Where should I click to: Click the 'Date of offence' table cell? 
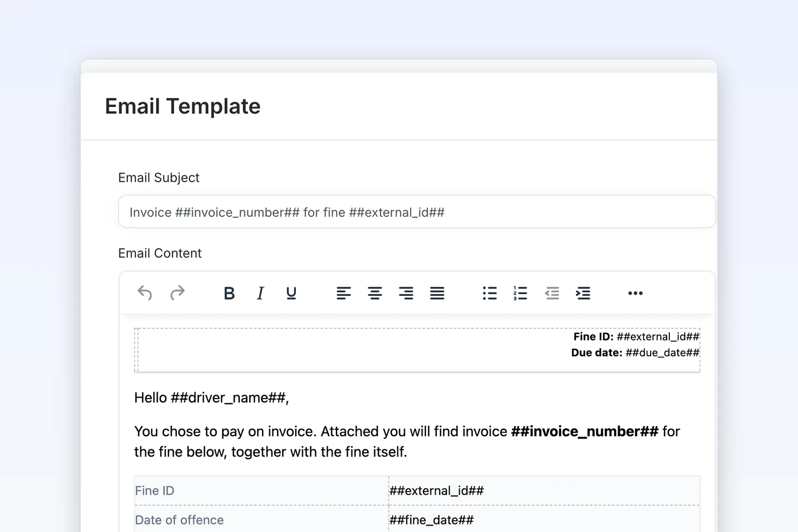pos(261,520)
